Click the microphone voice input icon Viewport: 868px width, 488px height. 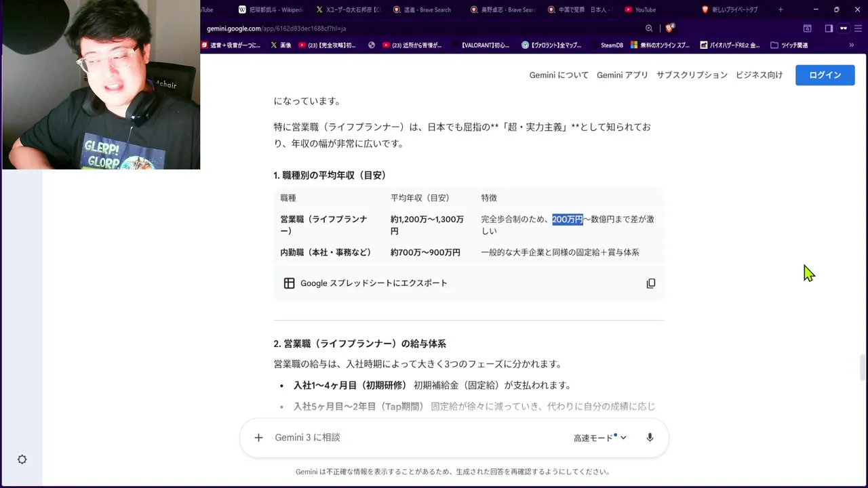(650, 438)
